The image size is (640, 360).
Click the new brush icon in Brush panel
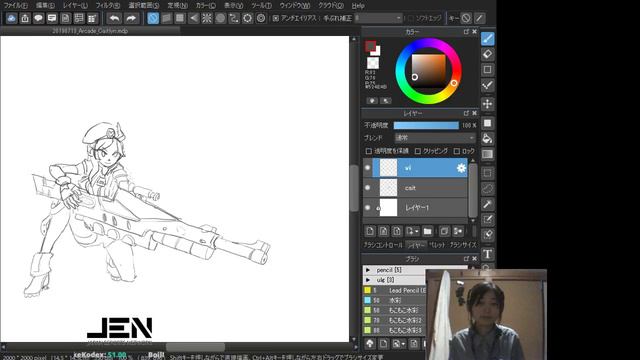[383, 344]
